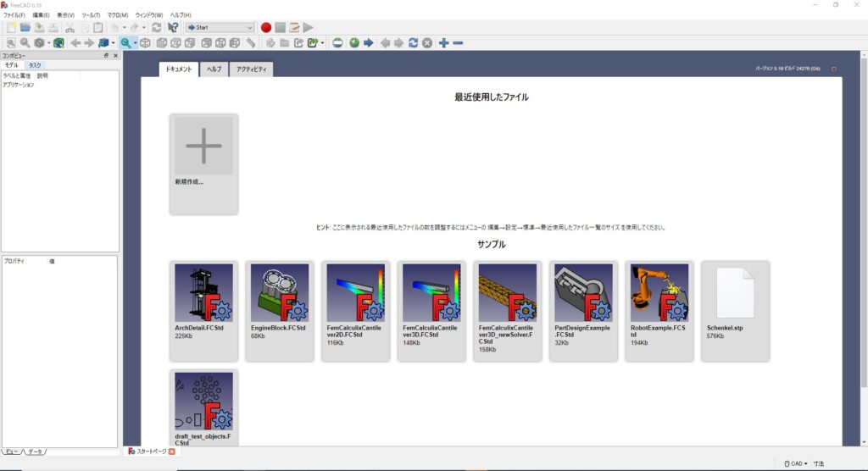Open the CAD navigation style dropdown
The width and height of the screenshot is (868, 471).
click(796, 464)
